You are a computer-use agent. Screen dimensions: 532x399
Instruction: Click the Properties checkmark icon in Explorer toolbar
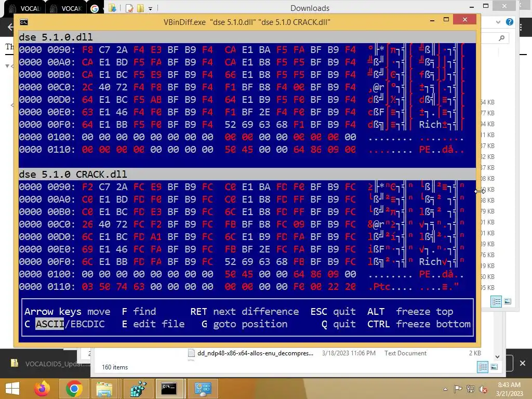point(129,8)
